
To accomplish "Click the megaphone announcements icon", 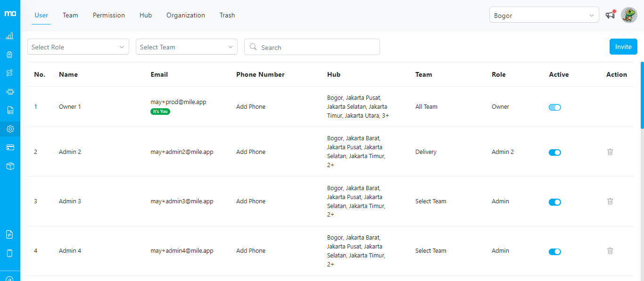I will coord(611,15).
